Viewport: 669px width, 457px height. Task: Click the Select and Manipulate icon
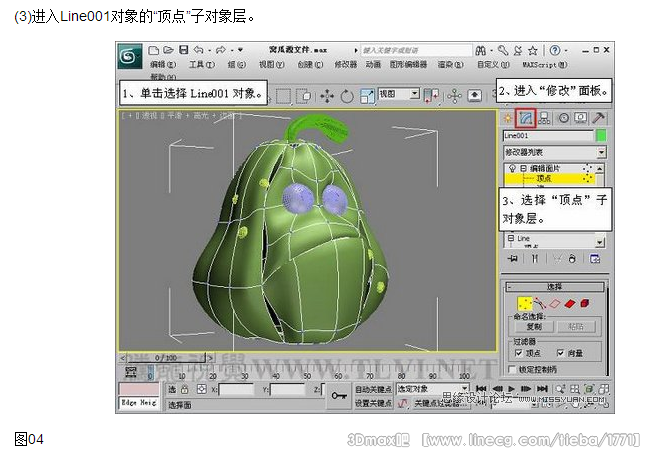[x=454, y=96]
